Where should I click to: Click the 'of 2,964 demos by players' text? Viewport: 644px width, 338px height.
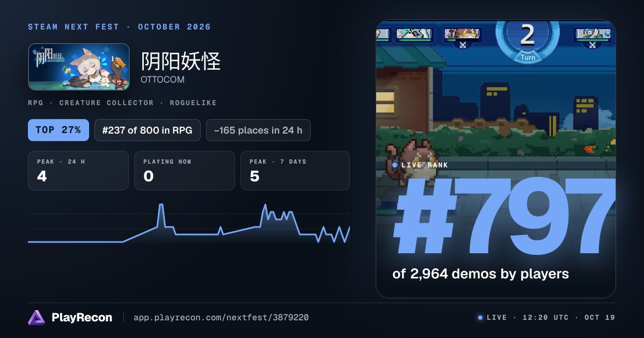(x=480, y=274)
